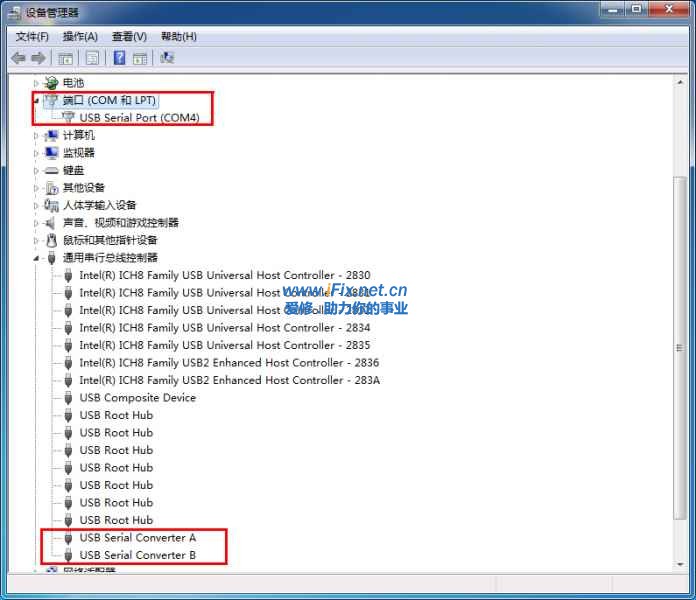Image resolution: width=696 pixels, height=600 pixels.
Task: Open the 操作(A) menu
Action: pos(80,36)
